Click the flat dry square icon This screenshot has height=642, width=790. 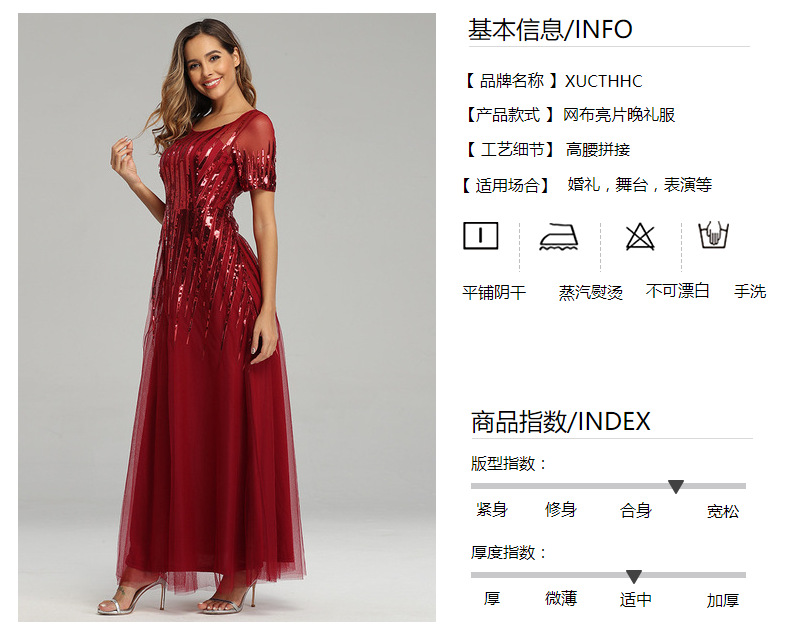pyautogui.click(x=481, y=236)
